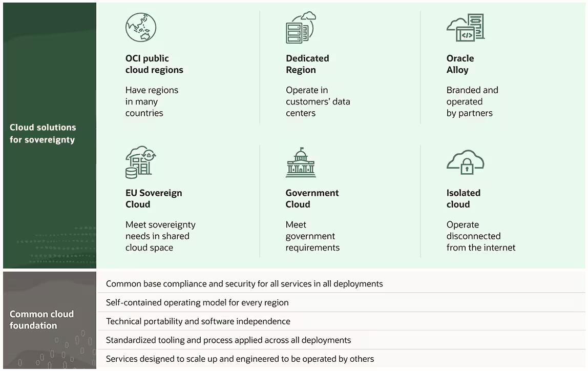The width and height of the screenshot is (588, 371).
Task: Select the Government Cloud heading
Action: 312,198
